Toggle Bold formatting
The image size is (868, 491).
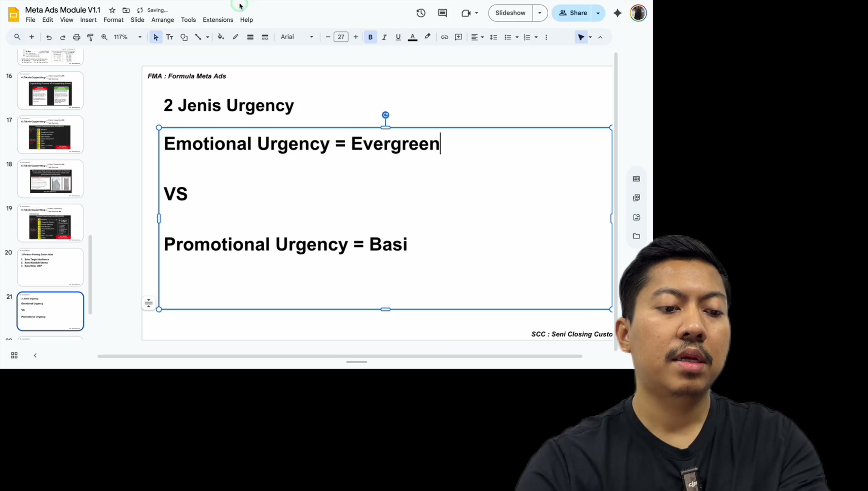(370, 37)
